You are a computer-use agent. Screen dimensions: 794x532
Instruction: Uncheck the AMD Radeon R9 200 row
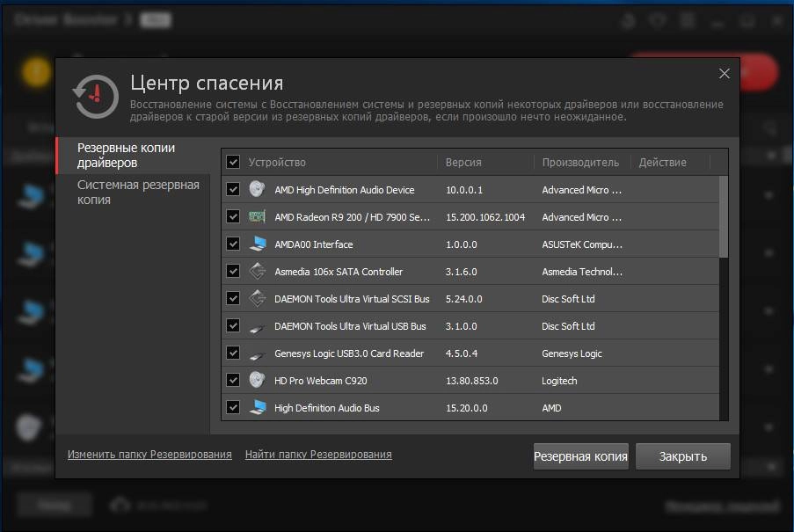click(233, 216)
